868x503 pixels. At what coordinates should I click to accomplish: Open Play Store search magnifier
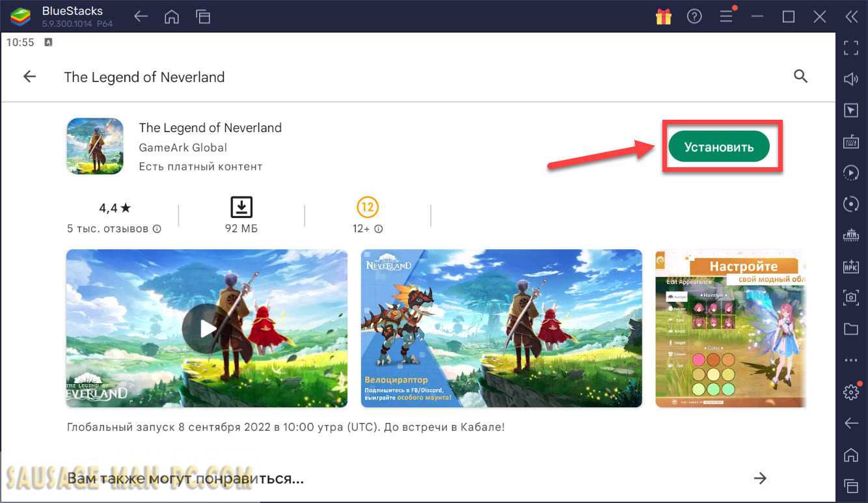801,77
